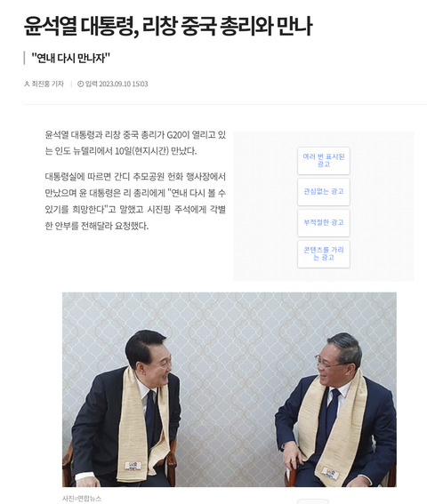The width and height of the screenshot is (427, 504).
Task: Click the 입력 2023.09.10 15:03 timestamp
Action: [x=117, y=84]
